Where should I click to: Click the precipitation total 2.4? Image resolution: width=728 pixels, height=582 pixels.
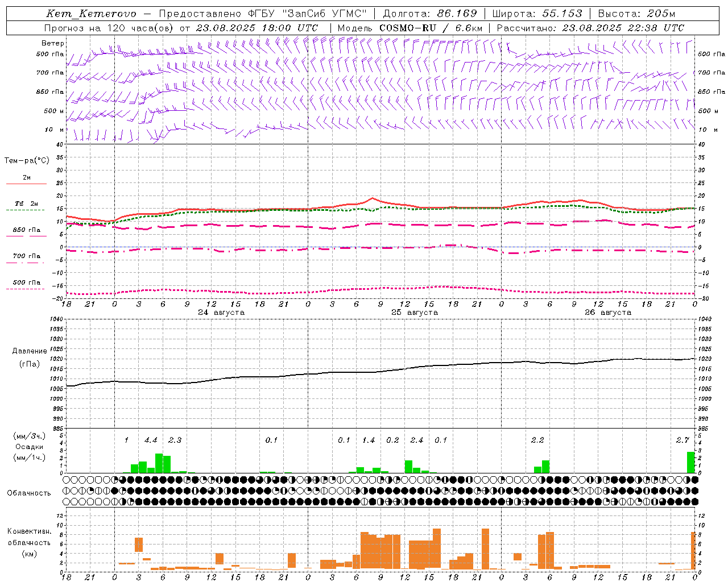417,440
